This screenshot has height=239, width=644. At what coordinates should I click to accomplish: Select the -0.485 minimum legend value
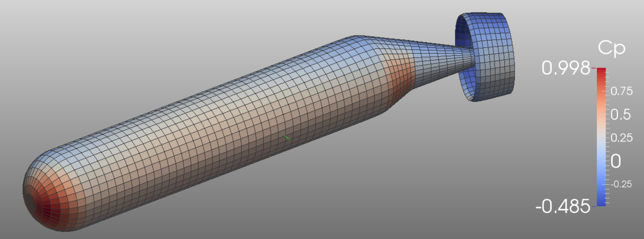click(x=563, y=206)
